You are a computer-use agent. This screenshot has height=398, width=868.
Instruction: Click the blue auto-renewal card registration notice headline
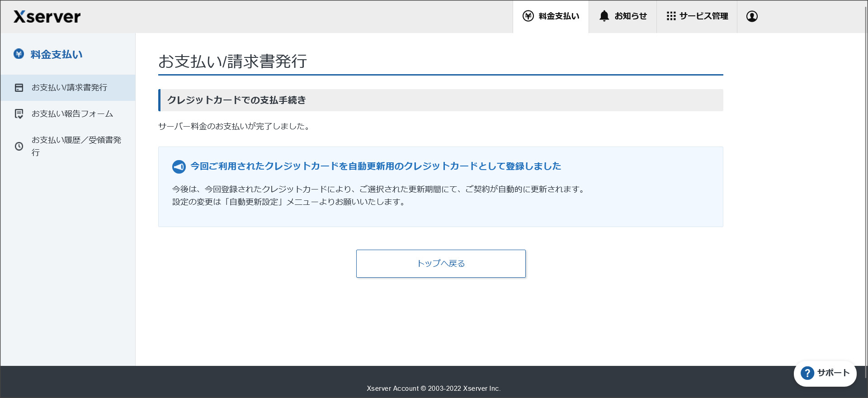376,166
